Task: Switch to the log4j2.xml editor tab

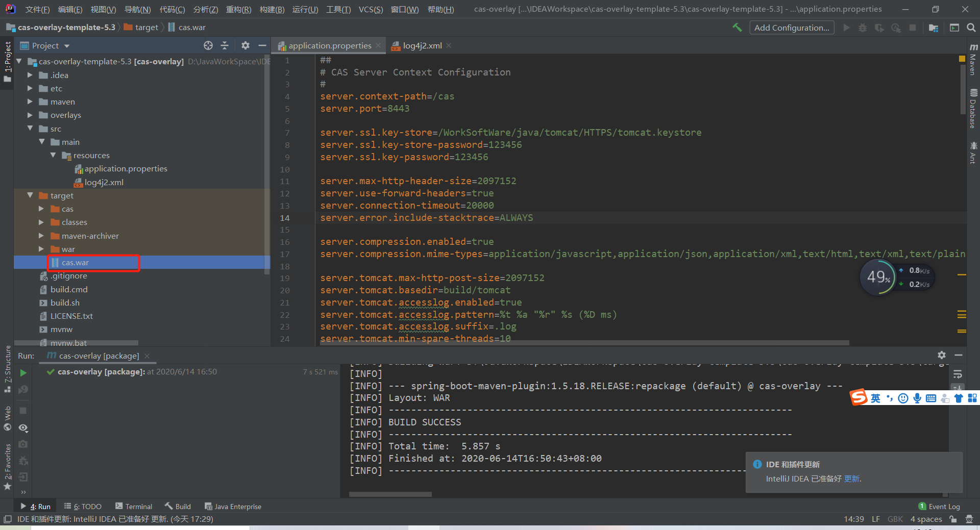Action: (x=422, y=45)
